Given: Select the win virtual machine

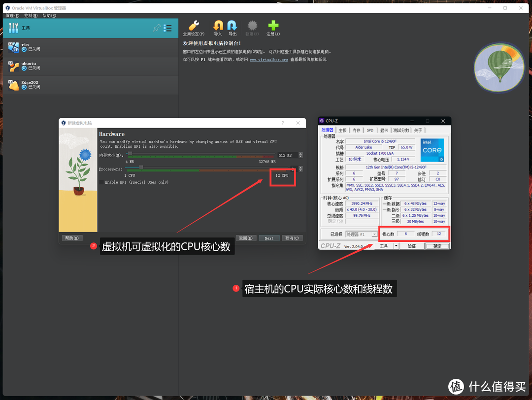Looking at the screenshot, I should pyautogui.click(x=91, y=47).
